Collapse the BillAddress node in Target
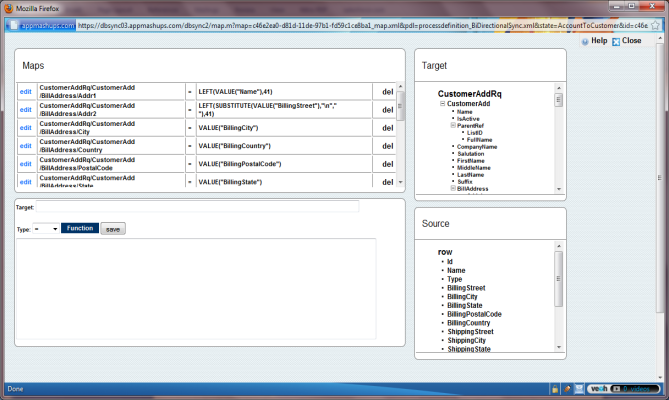 453,188
